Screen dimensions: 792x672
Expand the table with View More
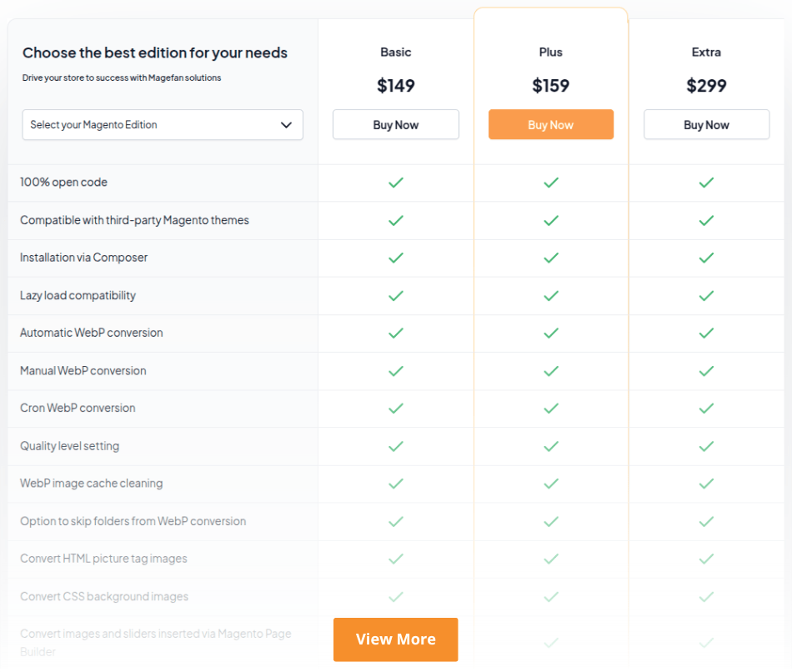[396, 639]
